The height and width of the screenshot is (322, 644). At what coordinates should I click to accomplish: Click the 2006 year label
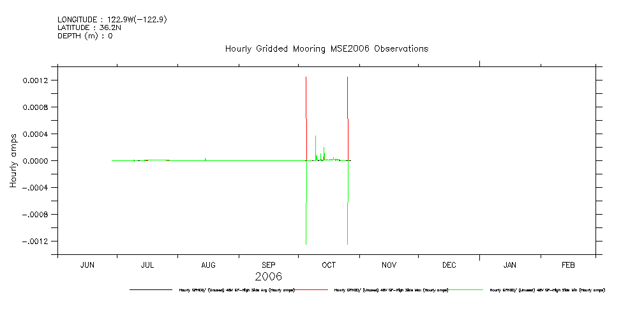pos(268,277)
